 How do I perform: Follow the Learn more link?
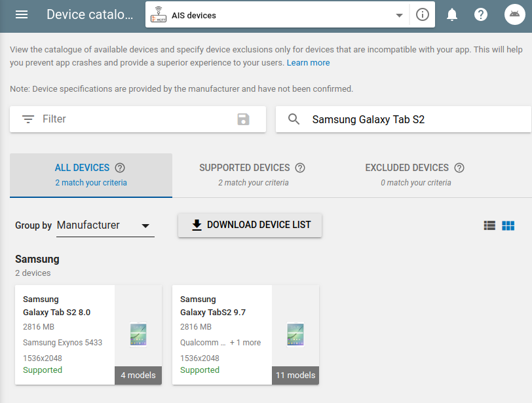[x=308, y=63]
